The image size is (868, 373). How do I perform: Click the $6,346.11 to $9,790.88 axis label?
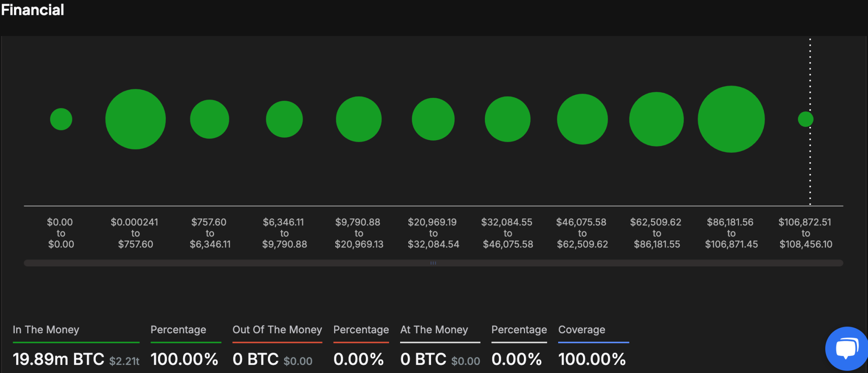284,233
